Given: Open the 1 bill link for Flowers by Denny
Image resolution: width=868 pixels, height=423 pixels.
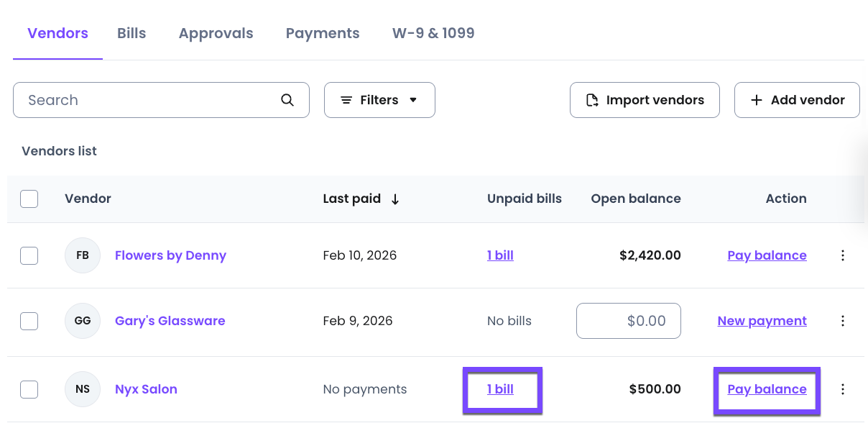Looking at the screenshot, I should [x=500, y=255].
